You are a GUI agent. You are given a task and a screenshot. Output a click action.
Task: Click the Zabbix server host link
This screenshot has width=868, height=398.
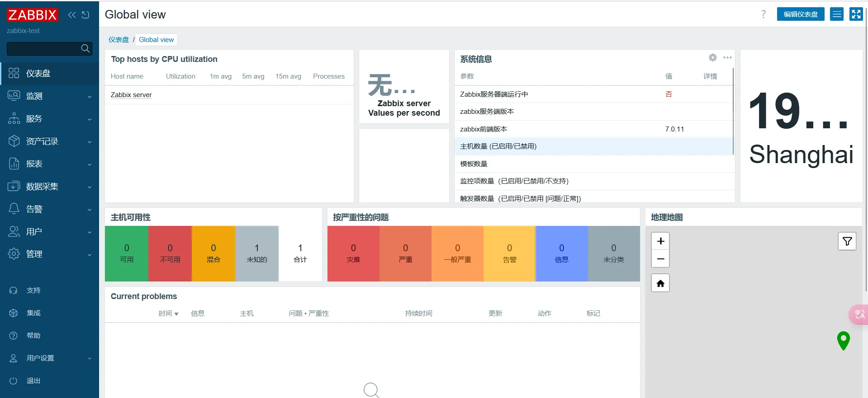131,95
